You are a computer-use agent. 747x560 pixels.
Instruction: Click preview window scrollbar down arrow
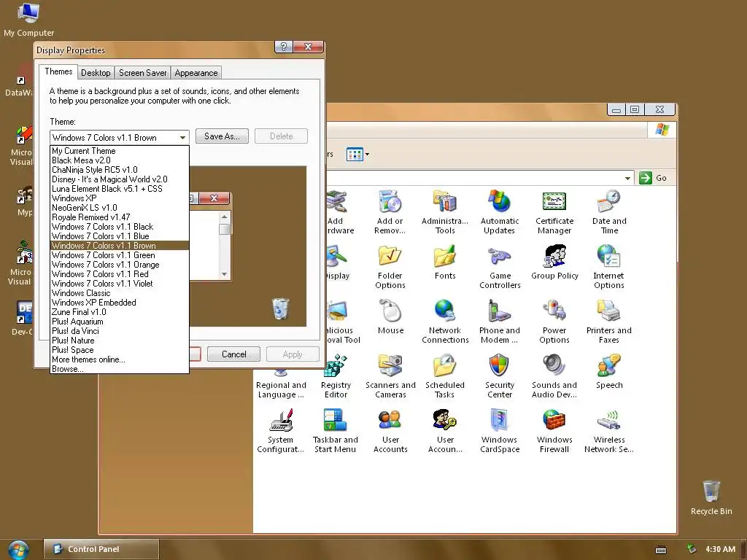click(x=225, y=274)
